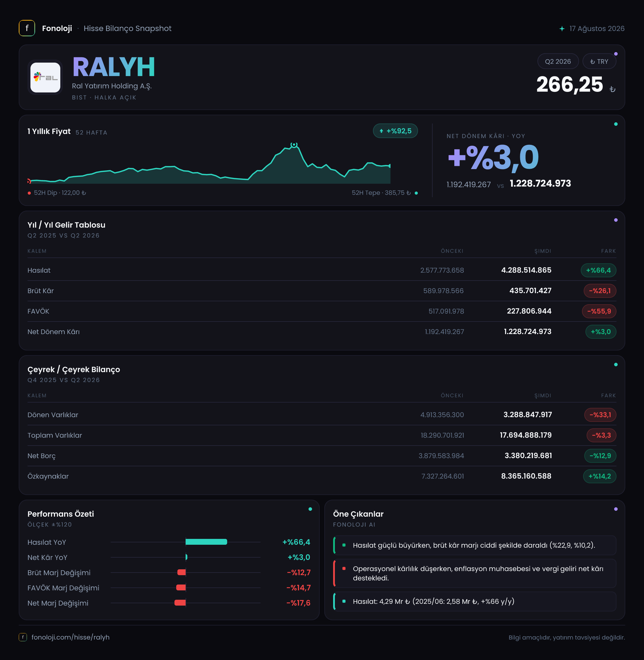
Task: Click the red Net Marj Değişimi bar
Action: click(180, 603)
